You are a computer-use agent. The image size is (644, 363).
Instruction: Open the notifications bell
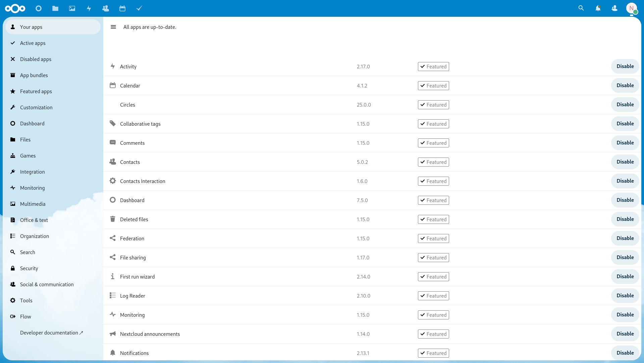(x=598, y=8)
